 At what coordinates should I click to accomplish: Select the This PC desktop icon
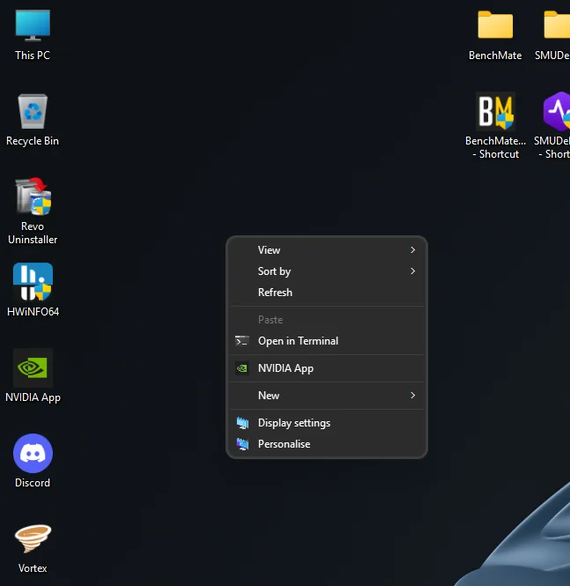click(33, 25)
